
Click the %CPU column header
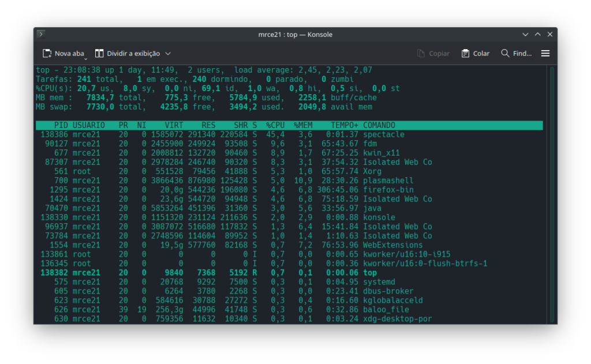[x=275, y=125]
